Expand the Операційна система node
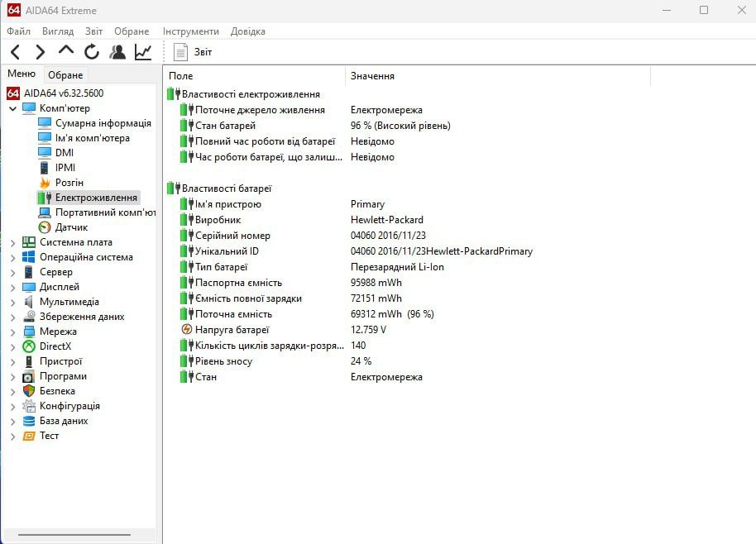Viewport: 756px width, 544px height. [13, 258]
